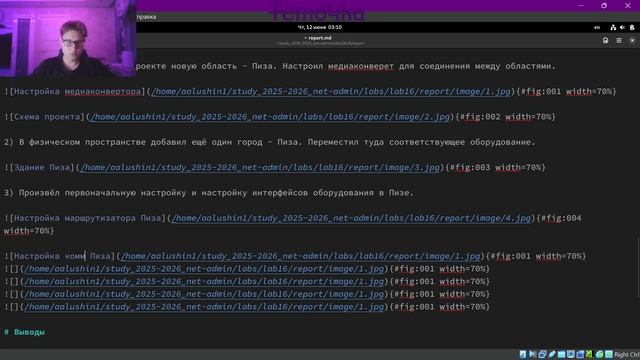Open the 1.jpg link in the 'Настройка комм Пиза' line
This screenshot has width=640, height=360.
point(300,256)
